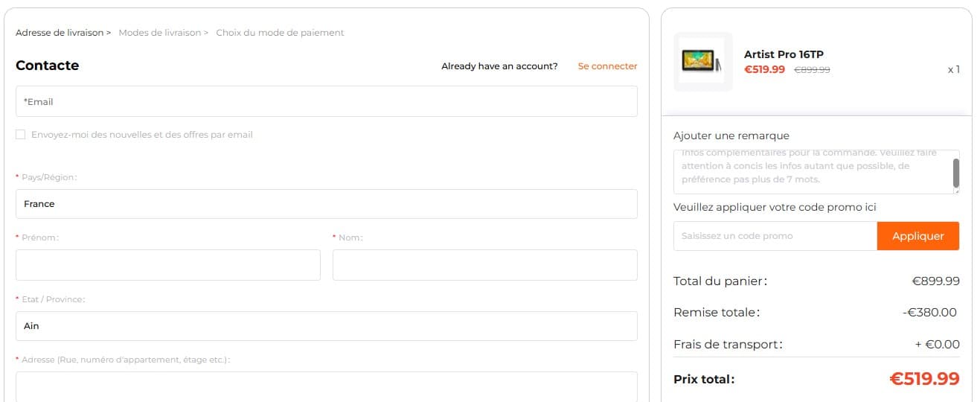
Task: Focus the Email input field
Action: pyautogui.click(x=326, y=101)
